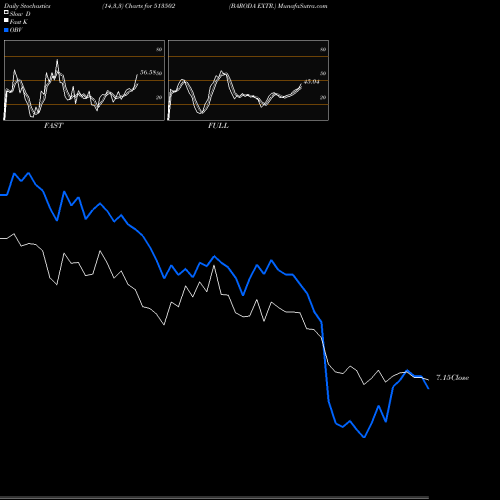Click the Slow D legend swatch
500x500 pixels.
(x=6, y=12)
